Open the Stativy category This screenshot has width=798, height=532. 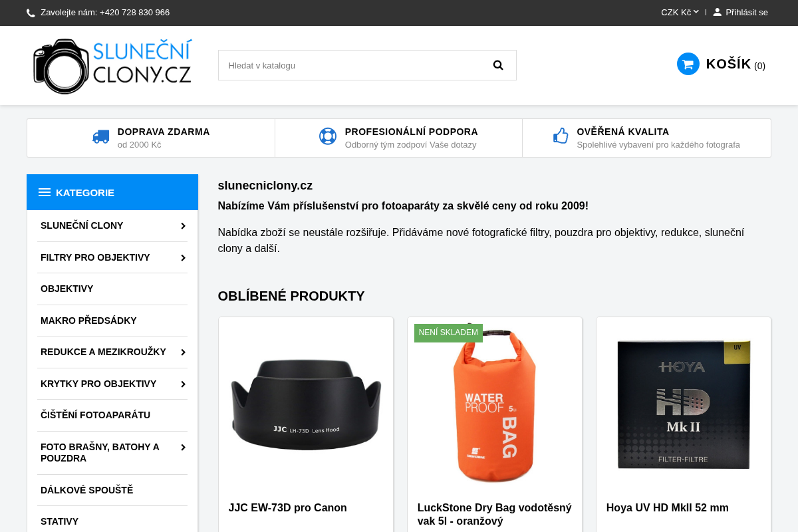(x=59, y=521)
